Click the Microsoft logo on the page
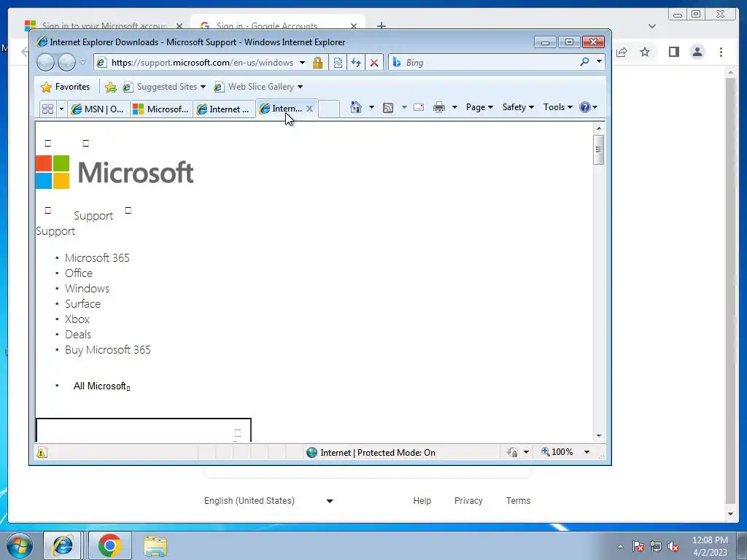 (x=115, y=172)
